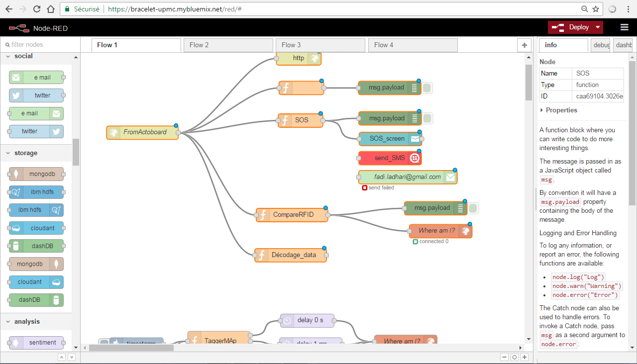The height and width of the screenshot is (364, 637).
Task: Select the dashDB palette node with left icon
Action: 36,246
